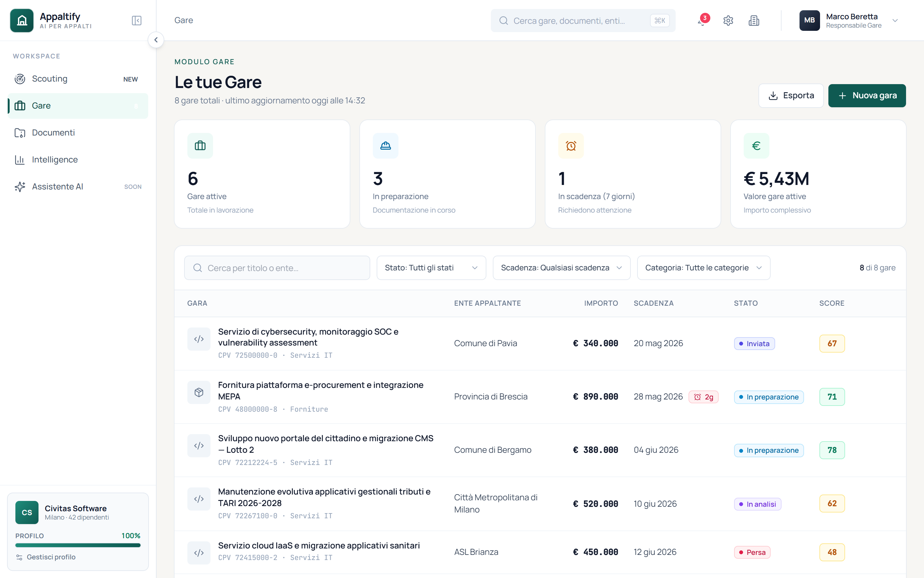Click the IMPORTO column header
The image size is (924, 578).
click(601, 303)
